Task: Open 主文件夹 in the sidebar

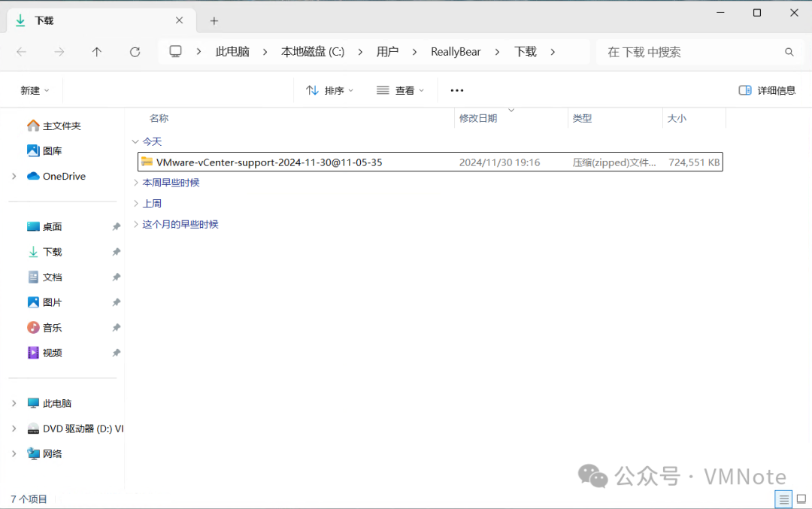Action: (x=54, y=126)
